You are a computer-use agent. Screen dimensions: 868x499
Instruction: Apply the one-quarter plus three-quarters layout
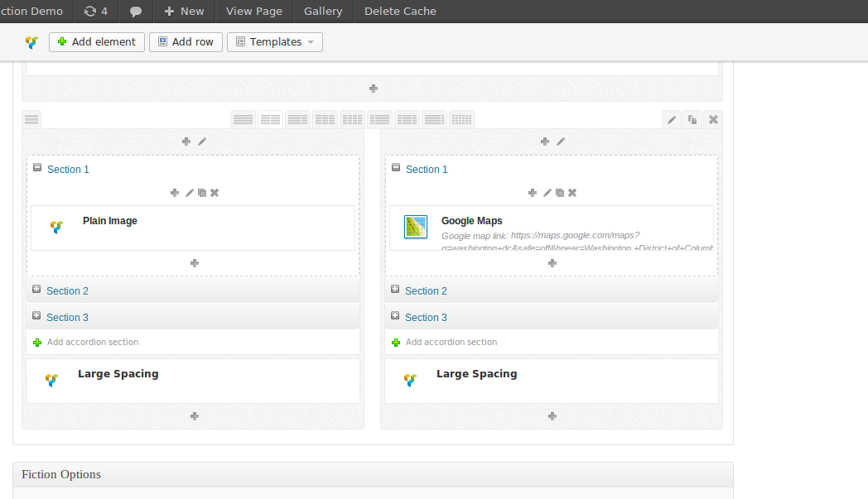tap(379, 119)
